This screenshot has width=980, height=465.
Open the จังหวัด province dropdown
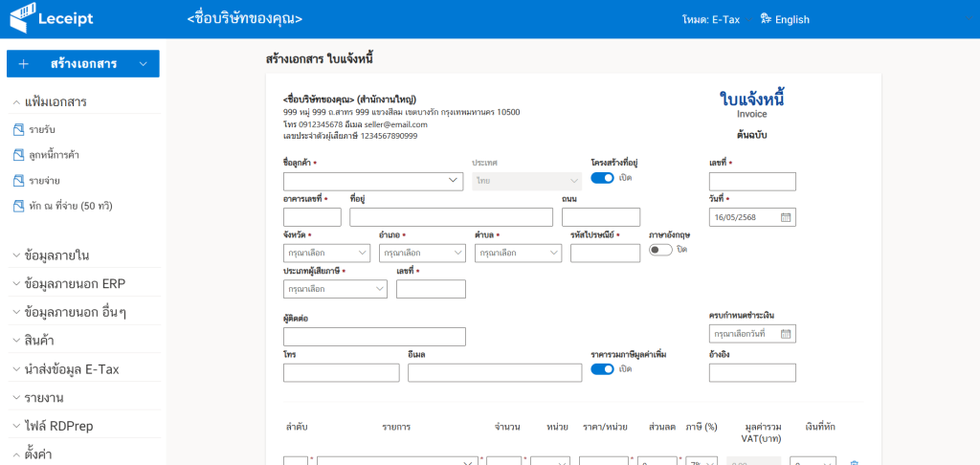pyautogui.click(x=327, y=254)
